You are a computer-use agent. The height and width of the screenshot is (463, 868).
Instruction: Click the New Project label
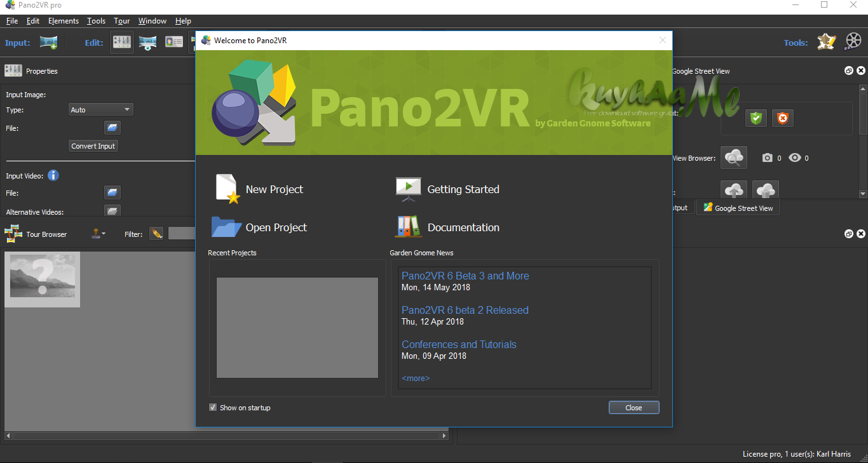click(x=275, y=189)
